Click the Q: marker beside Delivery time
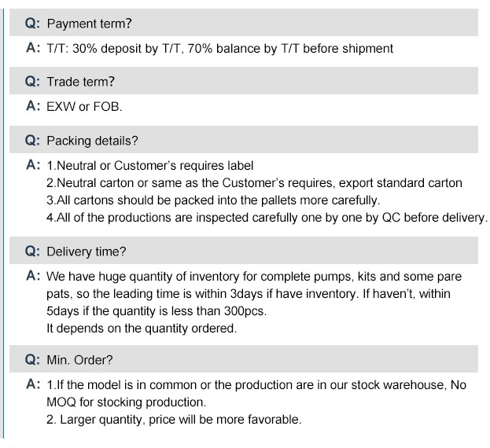490x448 pixels. [32, 251]
